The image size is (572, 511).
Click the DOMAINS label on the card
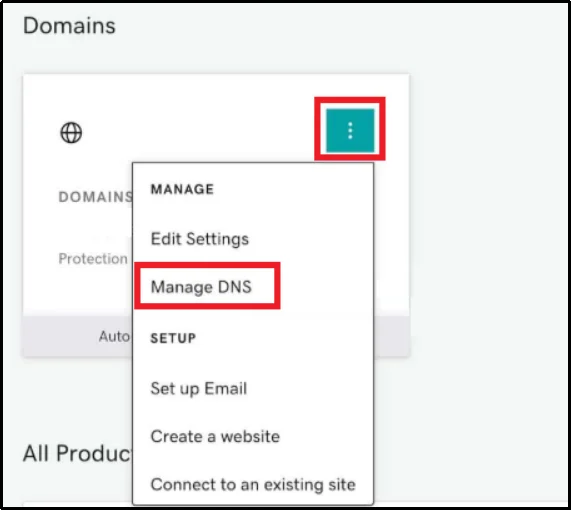click(96, 197)
